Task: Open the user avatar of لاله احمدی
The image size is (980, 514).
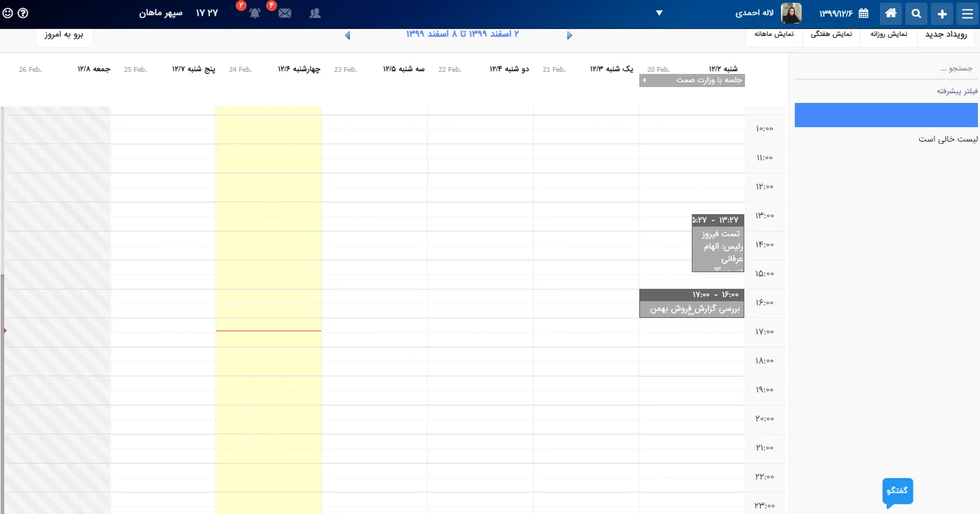Action: (x=791, y=13)
